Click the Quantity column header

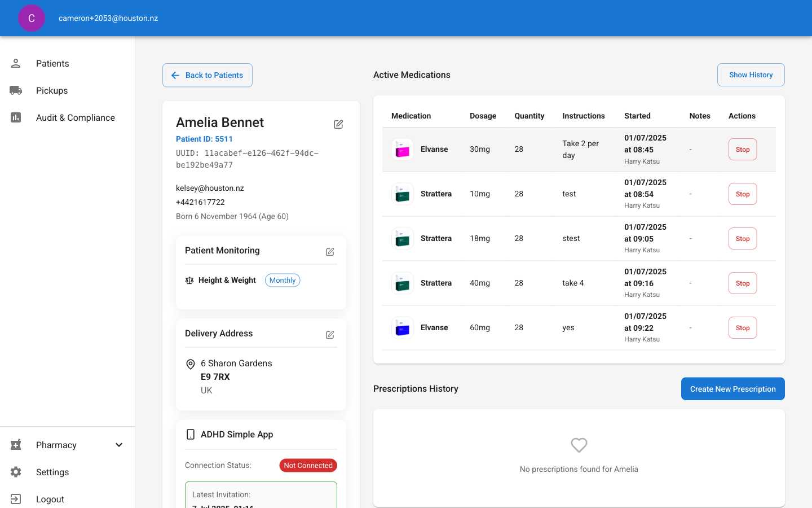(x=529, y=116)
